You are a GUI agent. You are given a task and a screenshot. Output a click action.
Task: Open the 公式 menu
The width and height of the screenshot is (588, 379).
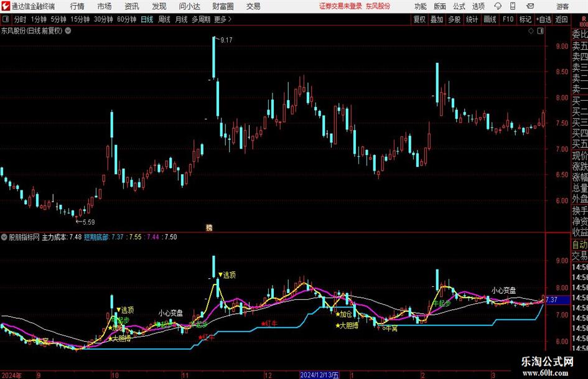(x=459, y=6)
